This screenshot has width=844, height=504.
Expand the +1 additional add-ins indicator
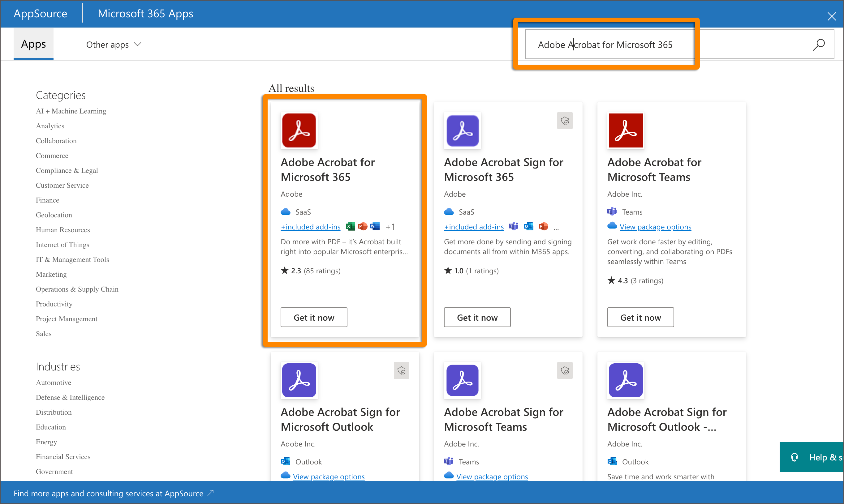coord(390,226)
